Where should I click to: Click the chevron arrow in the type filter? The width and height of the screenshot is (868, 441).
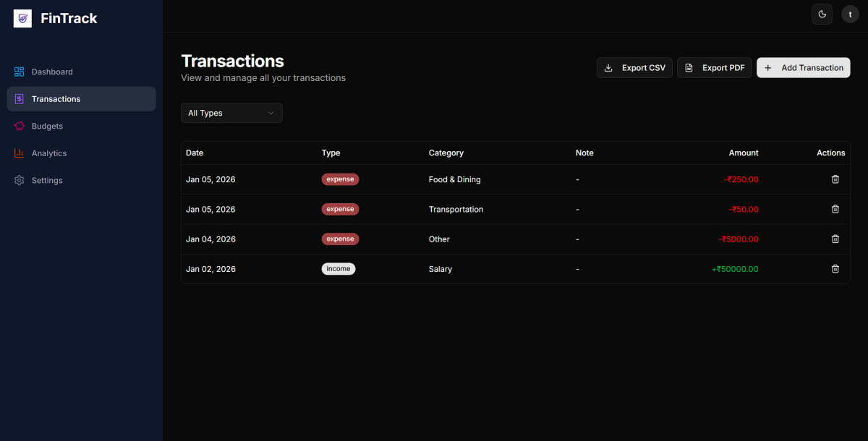[271, 113]
